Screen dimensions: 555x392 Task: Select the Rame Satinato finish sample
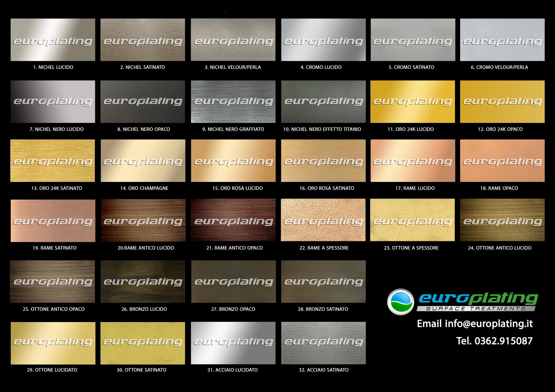point(53,221)
